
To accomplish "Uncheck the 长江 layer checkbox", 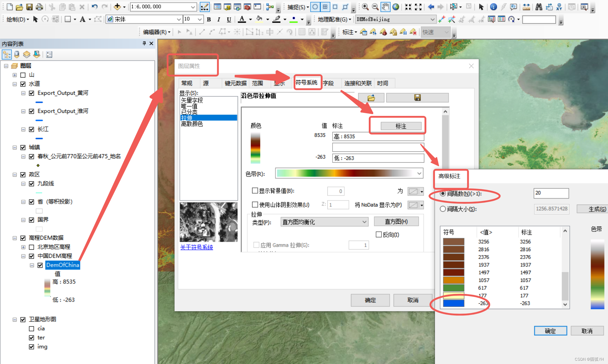I will (31, 129).
